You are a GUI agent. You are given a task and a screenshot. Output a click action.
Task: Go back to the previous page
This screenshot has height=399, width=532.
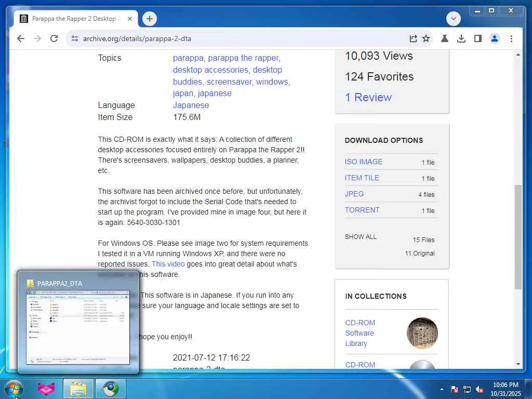[x=21, y=38]
